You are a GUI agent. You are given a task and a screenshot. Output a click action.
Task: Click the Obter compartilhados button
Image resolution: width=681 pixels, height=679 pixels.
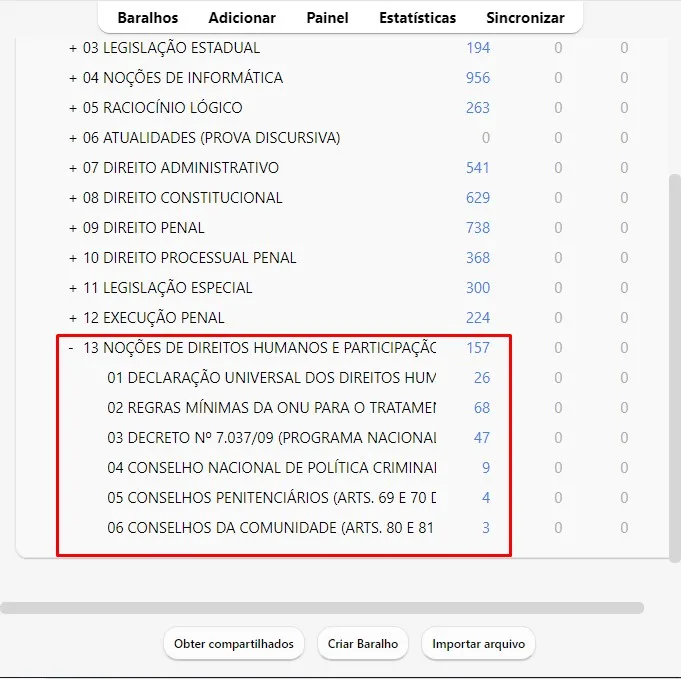pyautogui.click(x=234, y=643)
